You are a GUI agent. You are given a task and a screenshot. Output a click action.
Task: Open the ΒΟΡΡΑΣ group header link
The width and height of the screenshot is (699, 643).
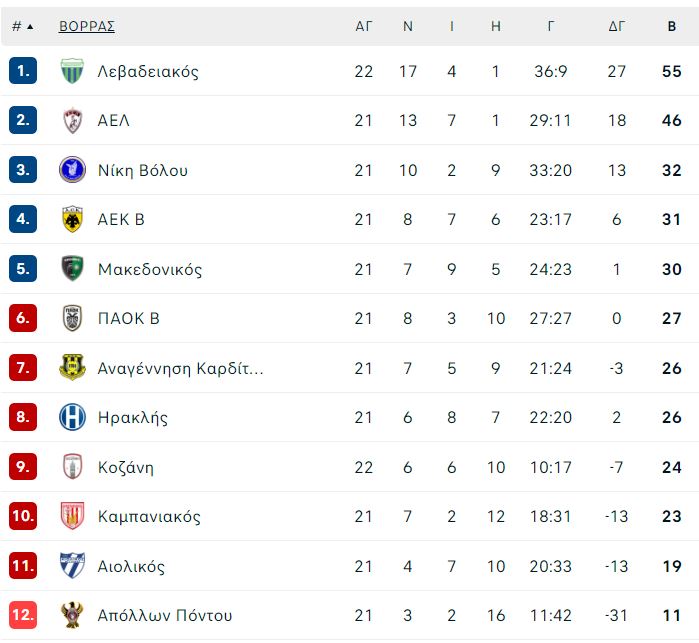click(87, 26)
